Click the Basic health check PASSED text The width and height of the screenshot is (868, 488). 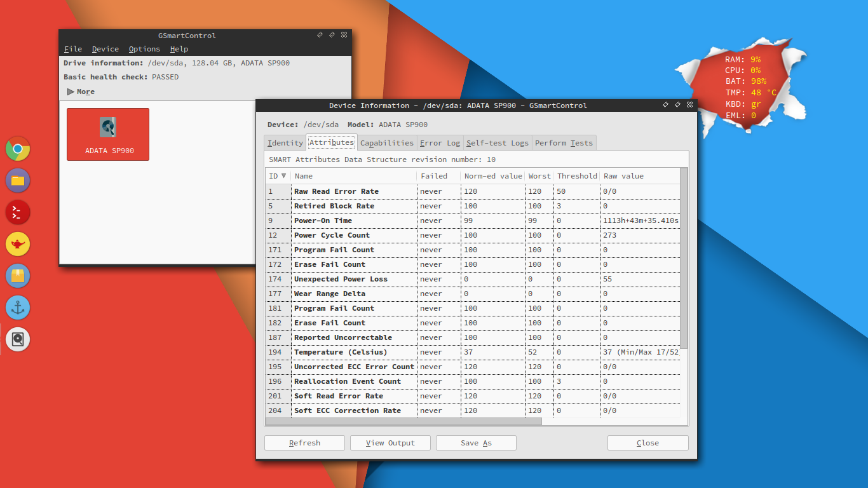(x=121, y=77)
